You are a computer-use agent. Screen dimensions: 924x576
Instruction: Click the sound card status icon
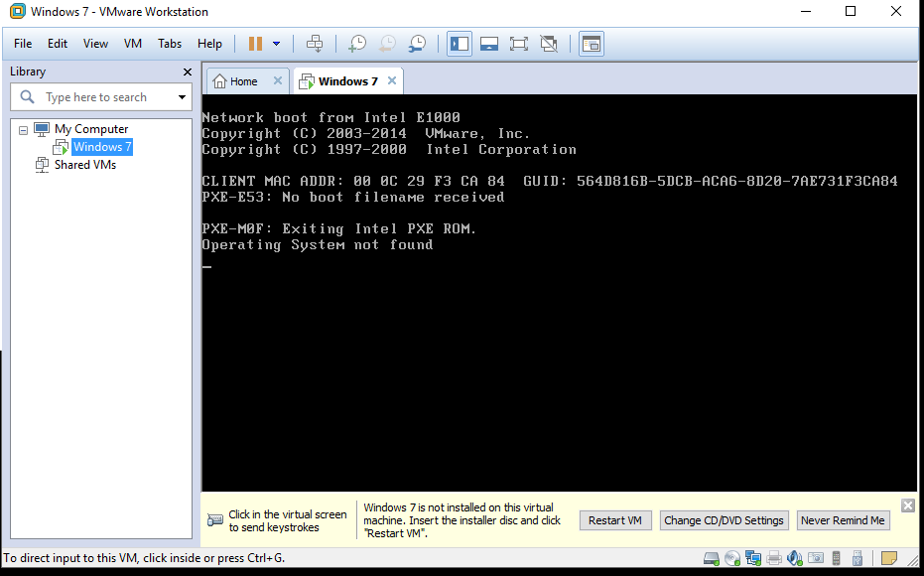point(795,558)
